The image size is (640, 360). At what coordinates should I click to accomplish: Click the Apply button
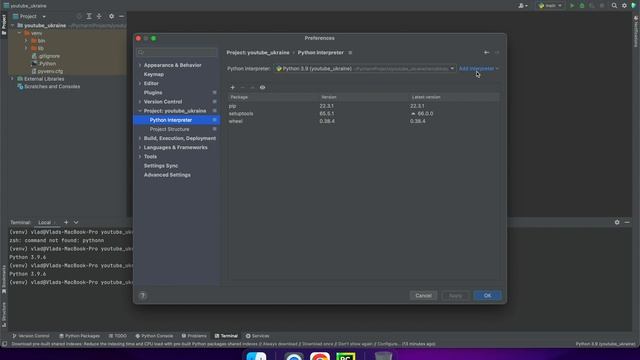click(456, 296)
